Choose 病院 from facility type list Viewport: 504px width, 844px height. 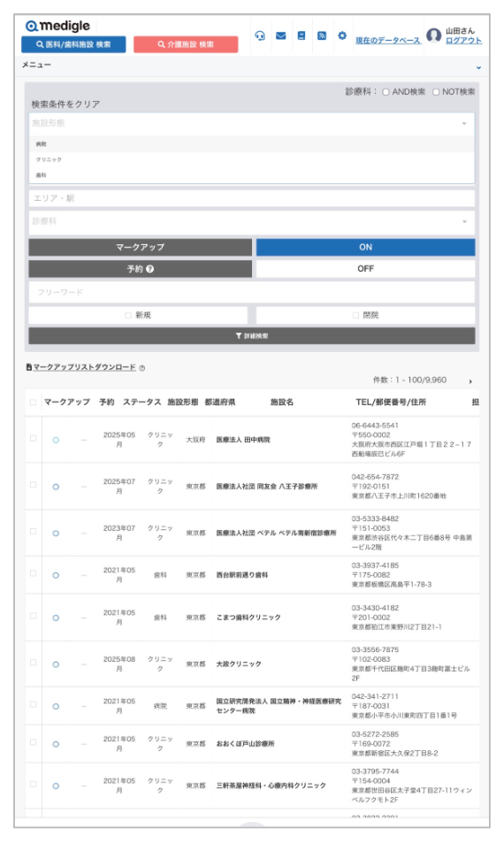coord(252,144)
